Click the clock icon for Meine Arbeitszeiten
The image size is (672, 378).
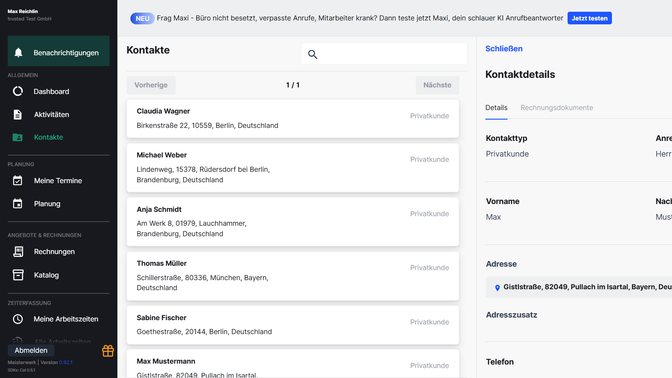[18, 319]
